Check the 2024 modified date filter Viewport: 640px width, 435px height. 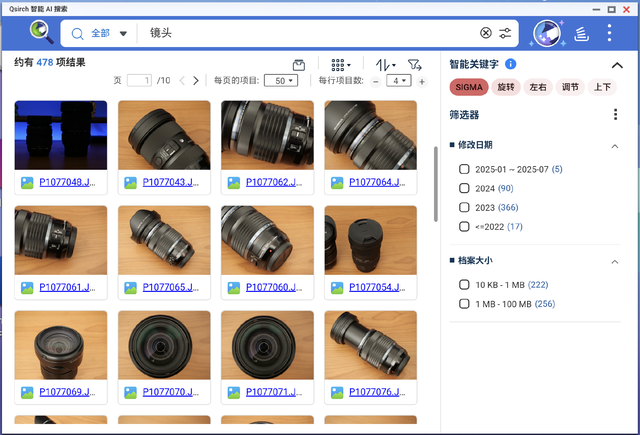tap(464, 188)
